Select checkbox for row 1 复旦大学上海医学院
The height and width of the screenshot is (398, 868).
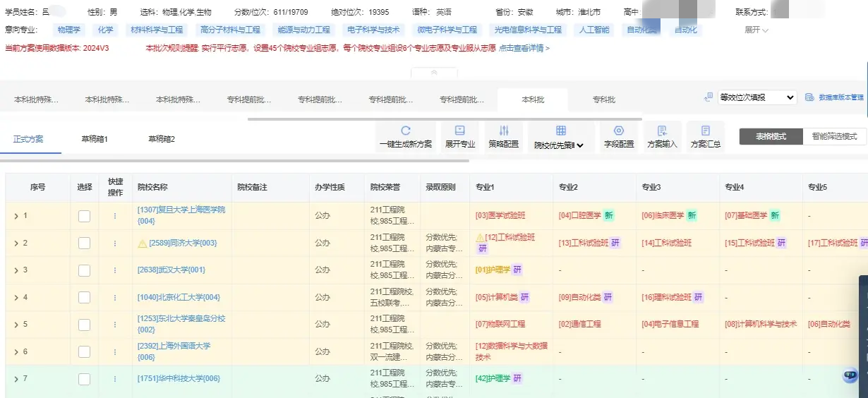click(x=84, y=216)
